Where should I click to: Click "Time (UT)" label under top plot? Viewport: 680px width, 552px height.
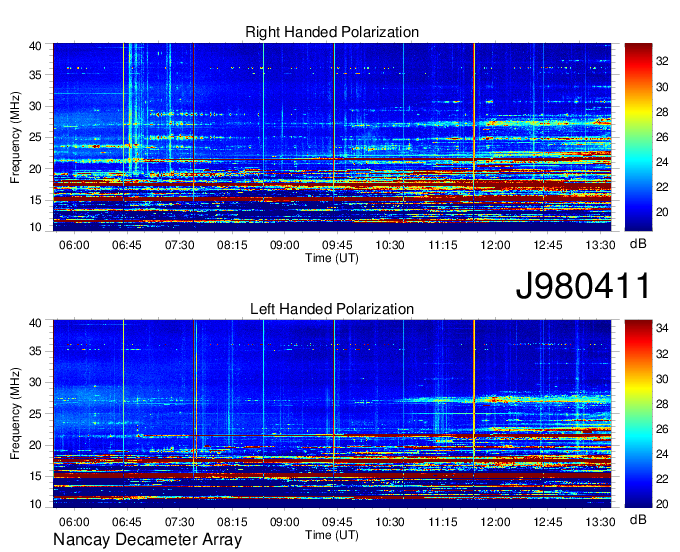tap(332, 258)
